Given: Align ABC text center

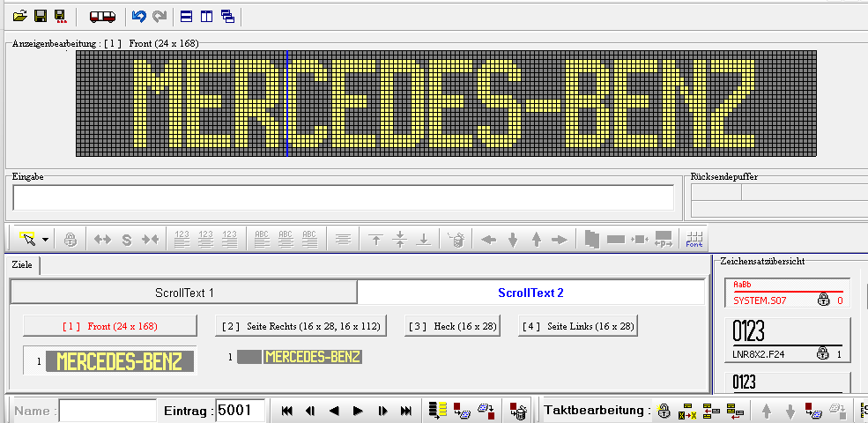Looking at the screenshot, I should (286, 239).
